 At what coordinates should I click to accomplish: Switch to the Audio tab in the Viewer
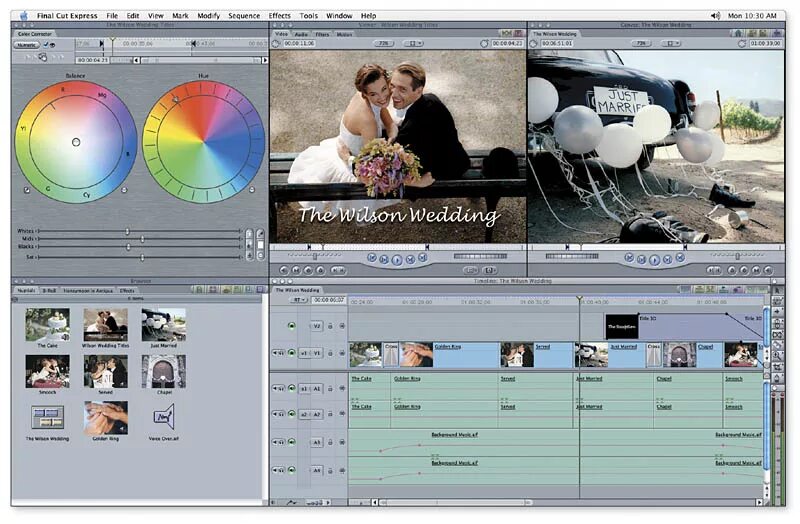301,34
